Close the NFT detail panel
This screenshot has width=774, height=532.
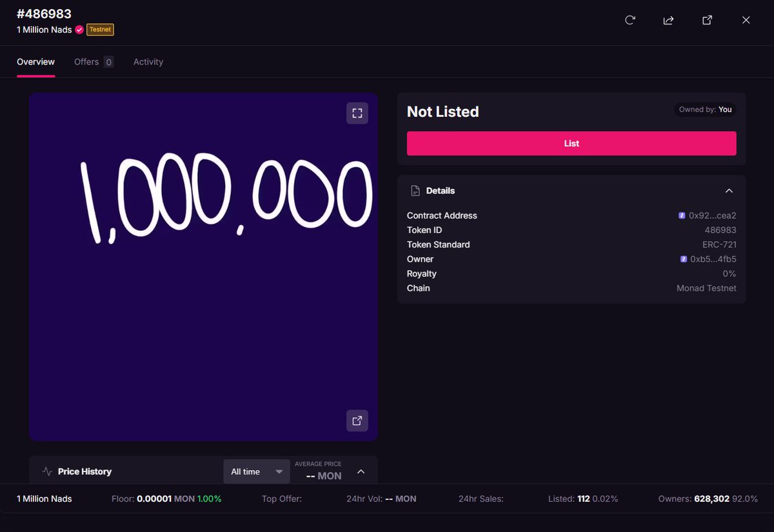746,20
